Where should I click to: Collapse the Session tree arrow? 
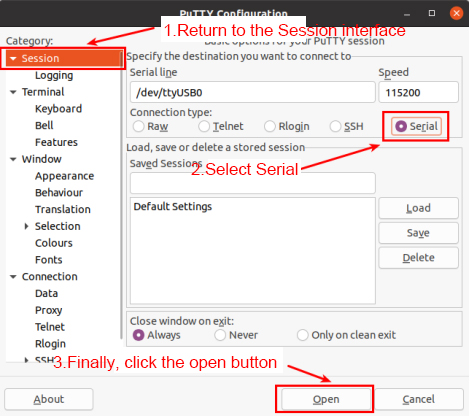[13, 59]
